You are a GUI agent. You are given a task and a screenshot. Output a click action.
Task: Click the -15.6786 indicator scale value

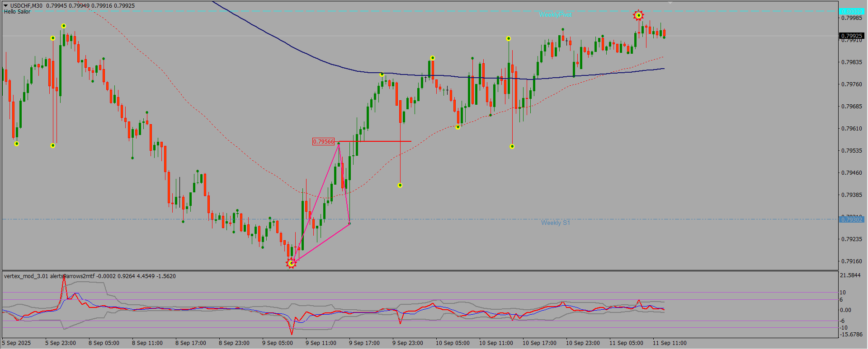[850, 335]
